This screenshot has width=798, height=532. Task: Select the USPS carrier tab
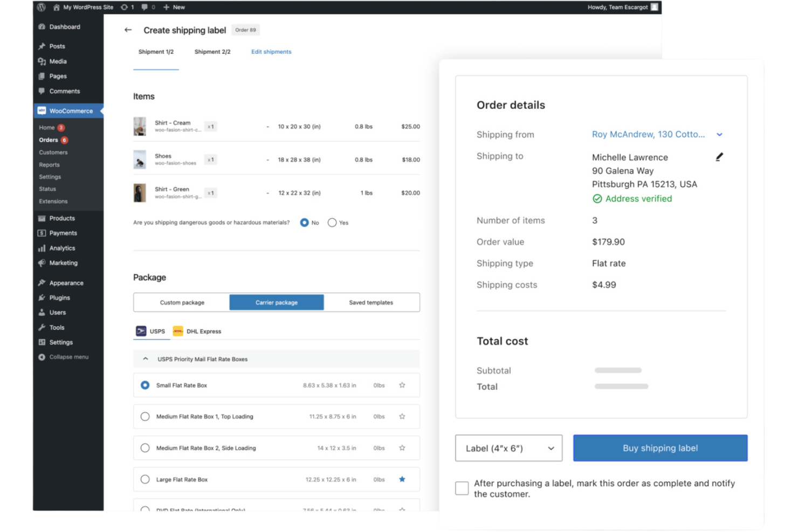coord(151,331)
